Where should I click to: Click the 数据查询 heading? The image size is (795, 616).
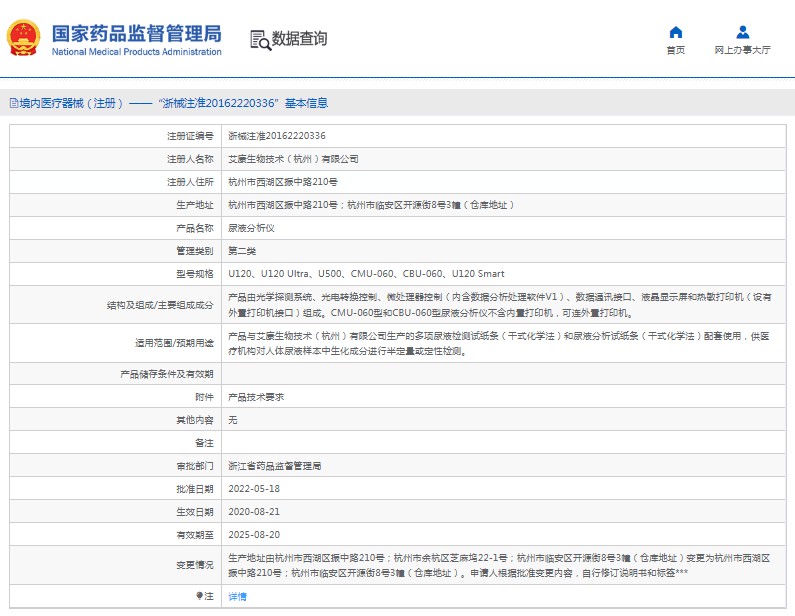299,39
